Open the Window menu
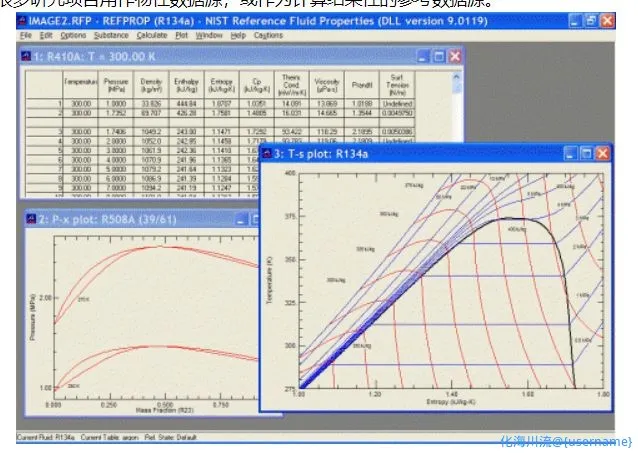Viewport: 638px width, 453px height. pyautogui.click(x=209, y=35)
